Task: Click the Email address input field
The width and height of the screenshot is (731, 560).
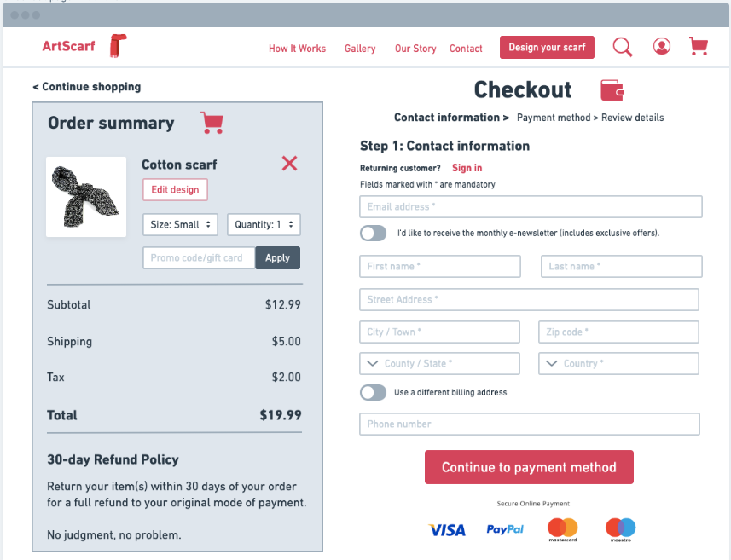Action: [531, 207]
